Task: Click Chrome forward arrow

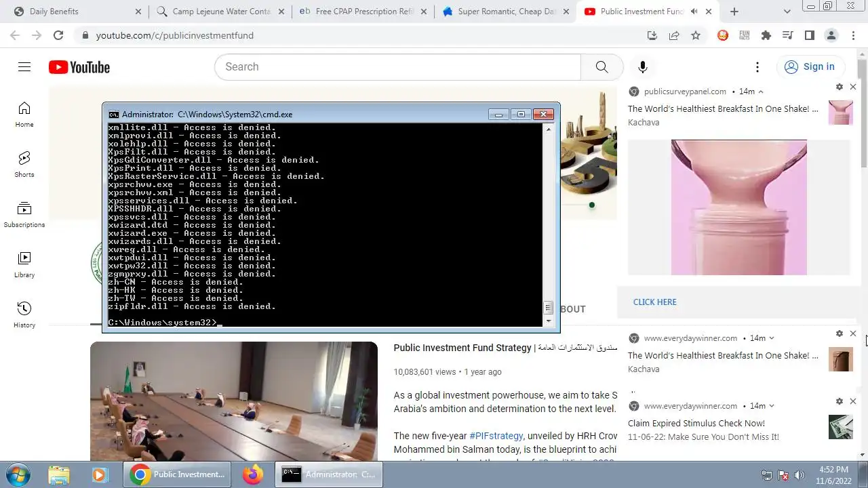Action: 37,35
